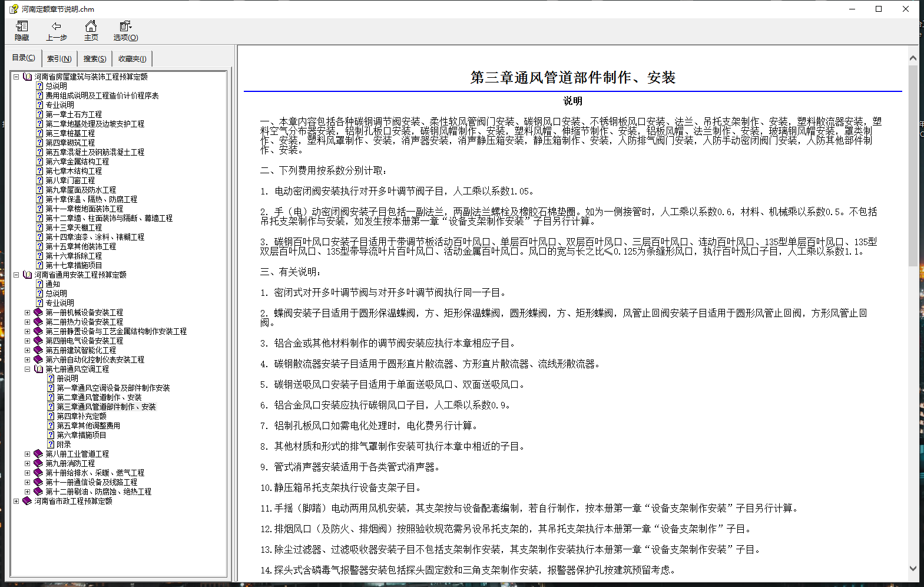Switch to the 搜索 tab
Viewport: 924px width, 587px height.
click(x=95, y=59)
